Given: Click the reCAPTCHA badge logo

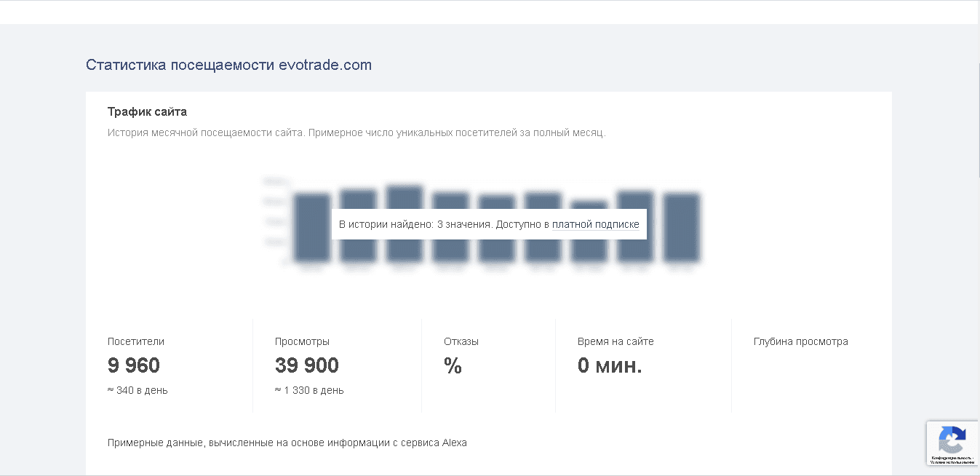Looking at the screenshot, I should coord(952,439).
